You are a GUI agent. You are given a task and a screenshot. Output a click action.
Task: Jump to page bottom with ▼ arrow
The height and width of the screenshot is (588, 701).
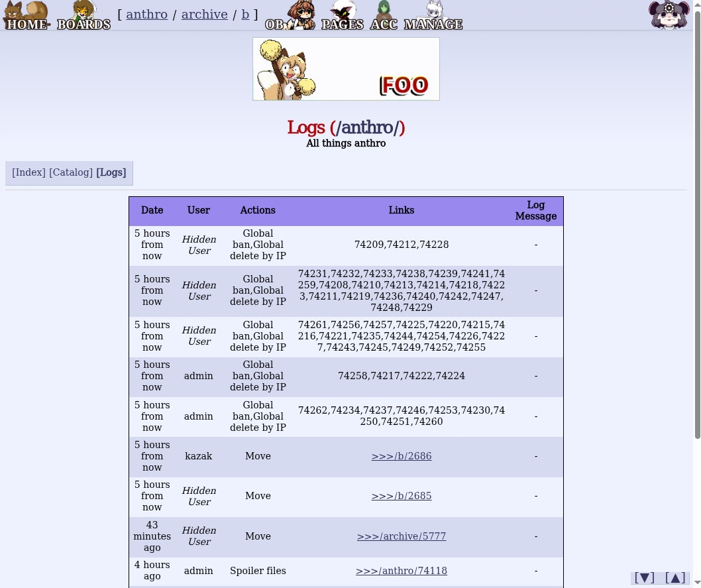tap(644, 577)
